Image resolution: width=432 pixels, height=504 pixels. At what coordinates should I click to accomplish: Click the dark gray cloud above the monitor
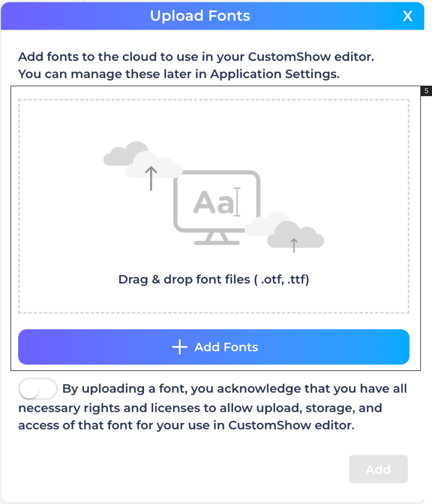[125, 154]
